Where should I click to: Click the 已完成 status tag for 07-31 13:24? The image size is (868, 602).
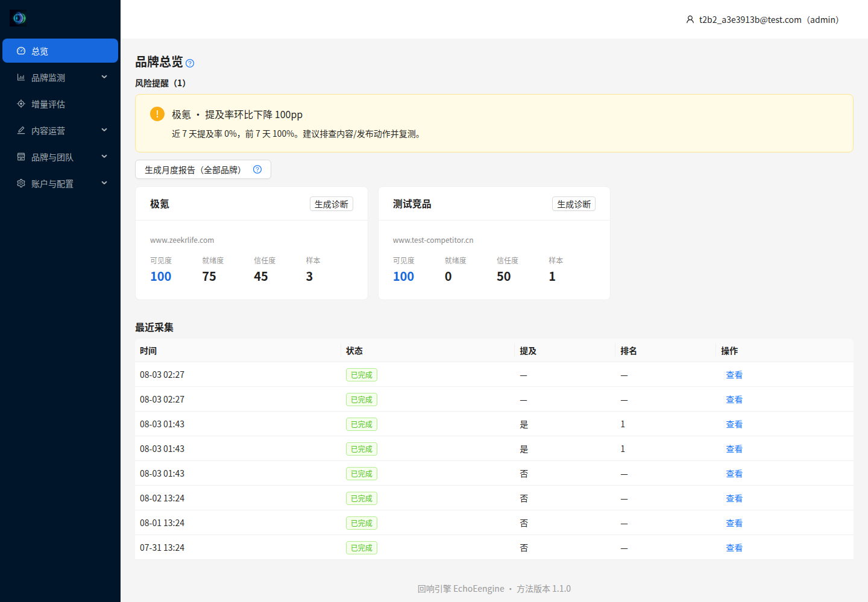[x=362, y=548]
